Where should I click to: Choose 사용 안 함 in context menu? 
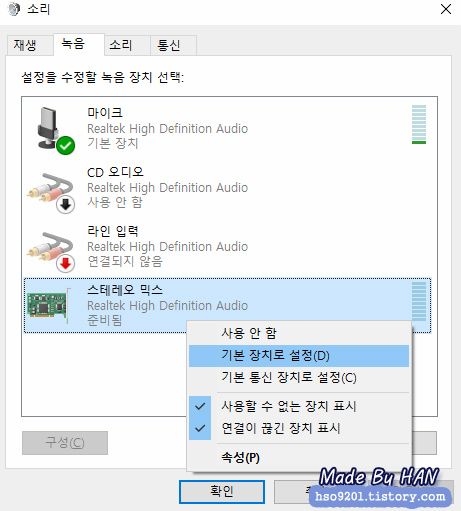click(299, 333)
